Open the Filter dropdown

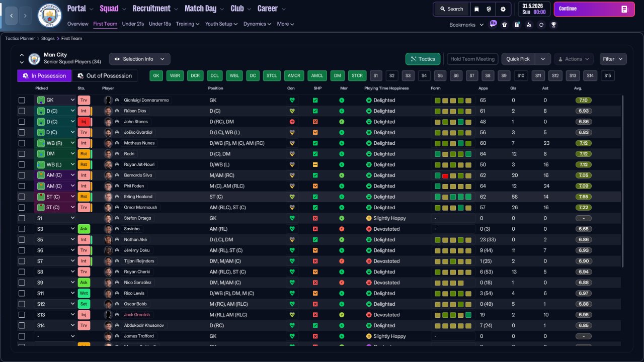pyautogui.click(x=613, y=59)
